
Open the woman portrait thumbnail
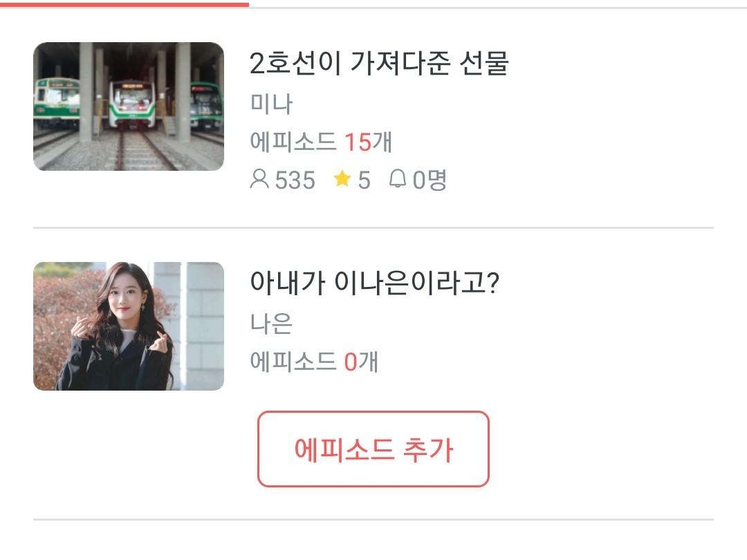coord(129,326)
